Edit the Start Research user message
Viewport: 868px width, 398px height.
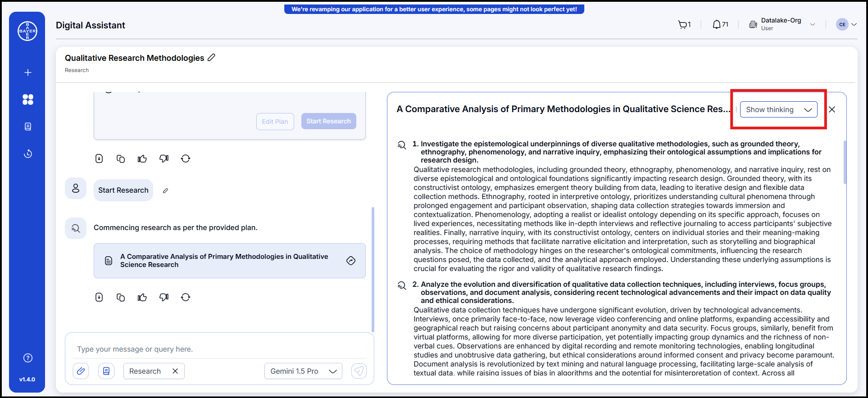tap(166, 190)
